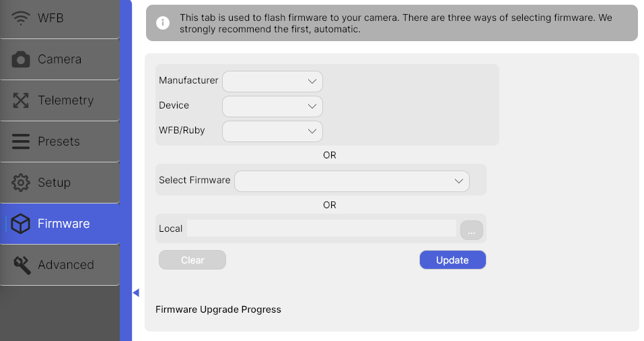Screen dimensions: 644x341
Task: Open the Presets tab
Action: (60, 142)
